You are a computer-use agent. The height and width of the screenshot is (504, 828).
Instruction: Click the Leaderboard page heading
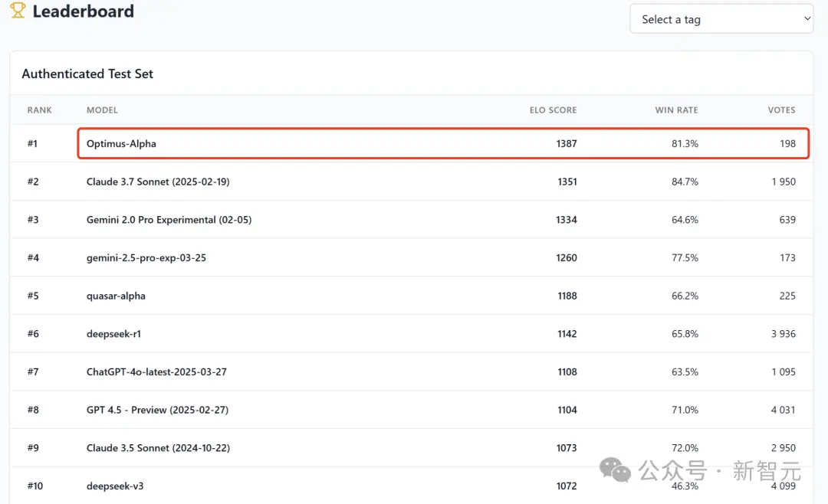coord(83,11)
